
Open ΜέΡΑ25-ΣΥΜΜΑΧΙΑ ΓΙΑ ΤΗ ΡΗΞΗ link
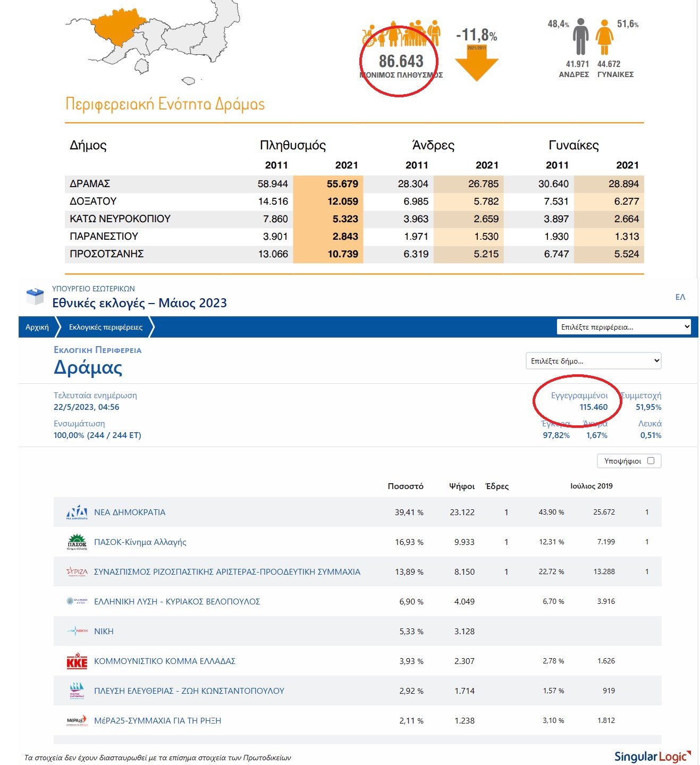157,721
